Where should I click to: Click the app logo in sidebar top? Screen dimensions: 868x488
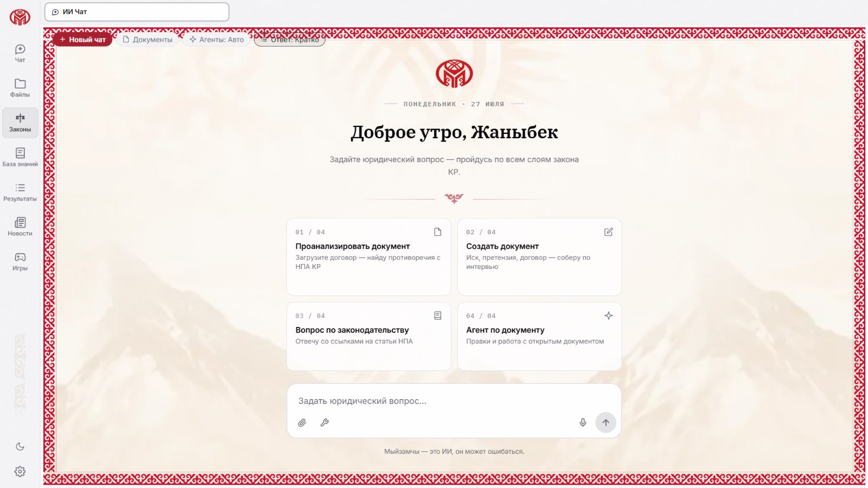pos(20,17)
